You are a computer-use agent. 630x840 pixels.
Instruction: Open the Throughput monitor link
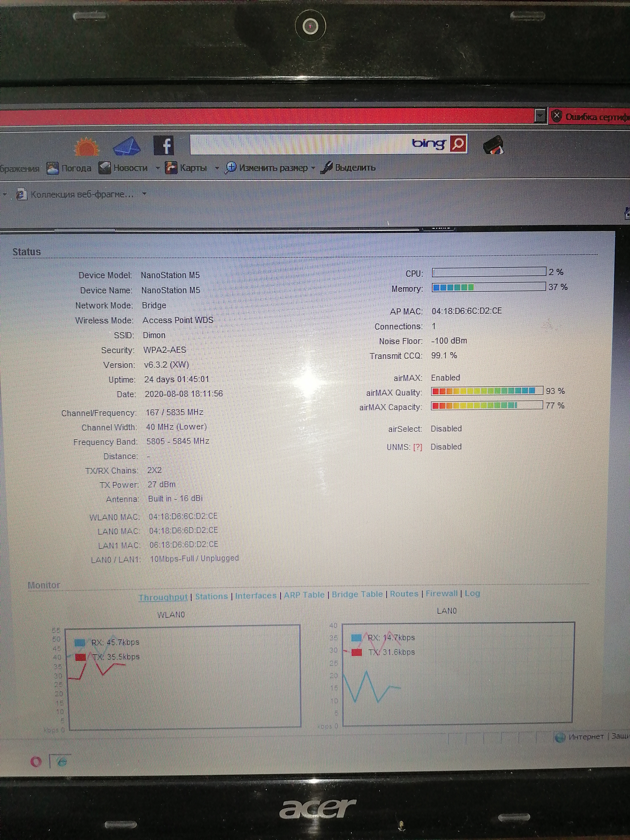click(x=163, y=597)
